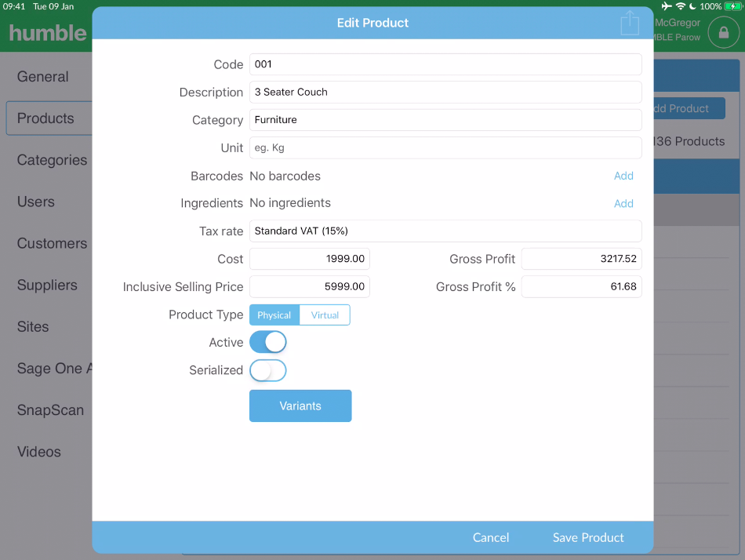Cancel editing the product
745x560 pixels.
tap(491, 538)
